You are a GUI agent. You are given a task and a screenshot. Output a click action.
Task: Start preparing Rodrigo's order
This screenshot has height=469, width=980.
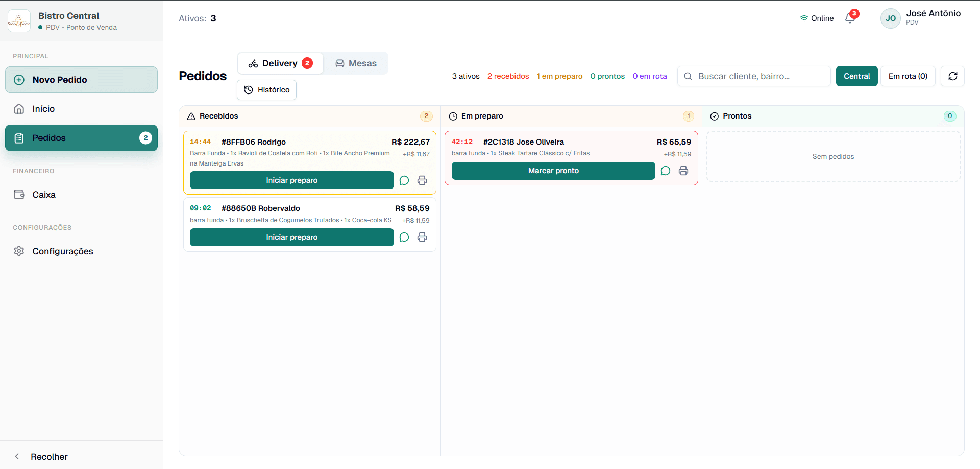point(291,180)
